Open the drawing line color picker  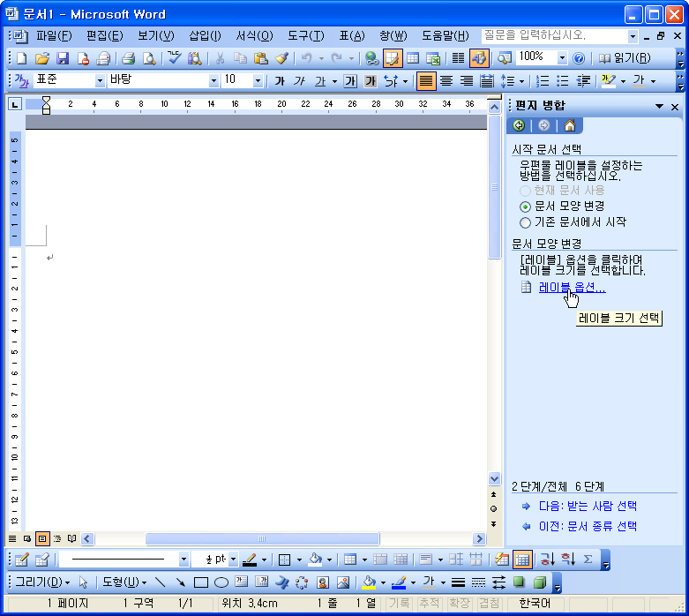coord(413,582)
